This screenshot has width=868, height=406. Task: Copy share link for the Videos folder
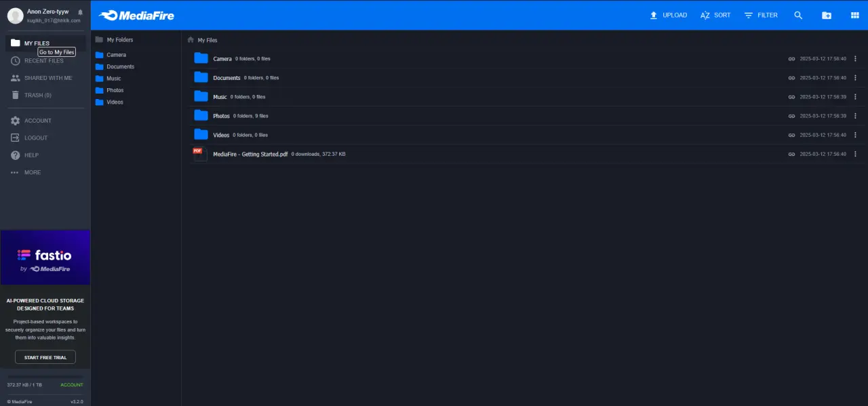coord(791,135)
